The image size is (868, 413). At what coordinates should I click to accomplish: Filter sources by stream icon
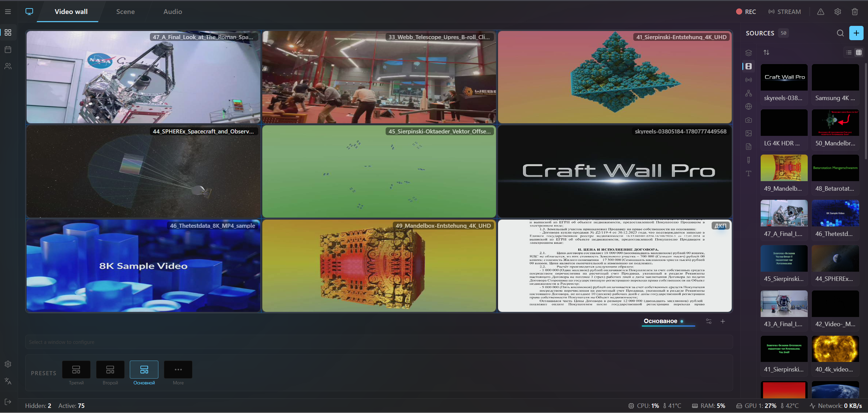[x=748, y=80]
